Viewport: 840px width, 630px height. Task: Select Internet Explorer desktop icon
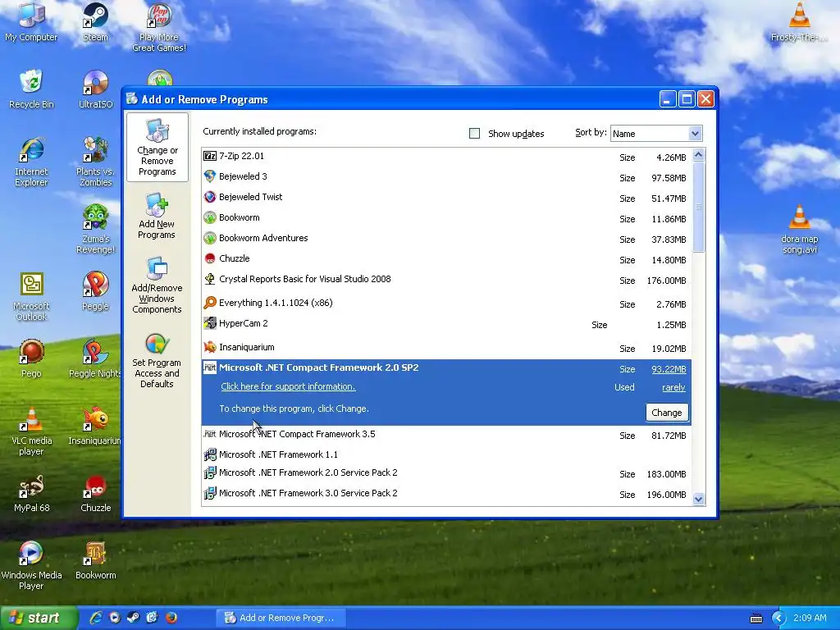tap(31, 162)
